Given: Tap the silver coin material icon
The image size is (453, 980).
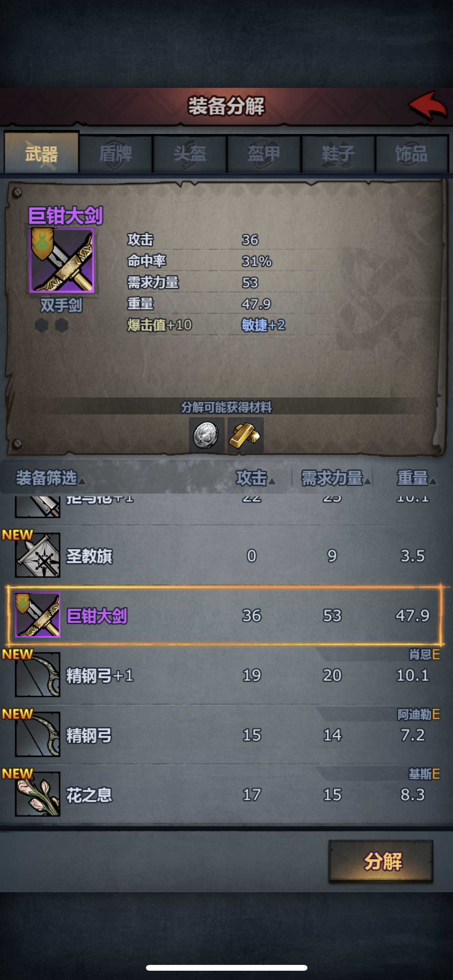Looking at the screenshot, I should [x=206, y=435].
